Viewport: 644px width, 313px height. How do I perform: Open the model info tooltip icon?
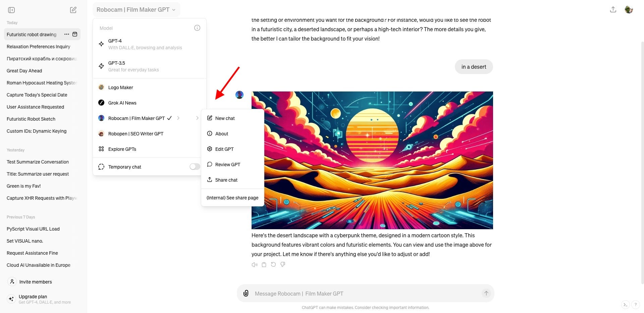197,28
